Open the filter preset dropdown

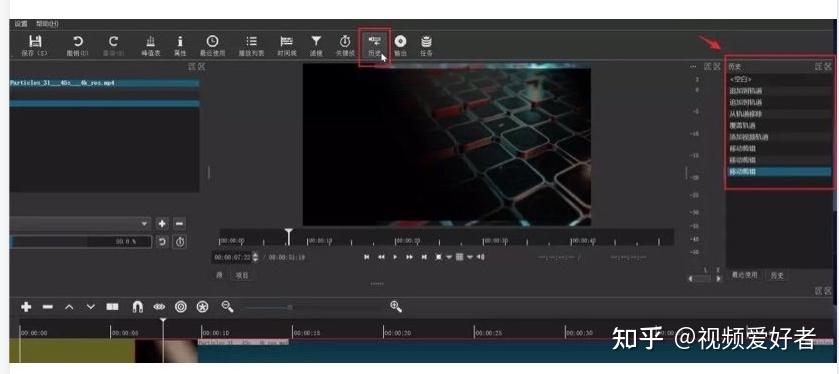[80, 224]
